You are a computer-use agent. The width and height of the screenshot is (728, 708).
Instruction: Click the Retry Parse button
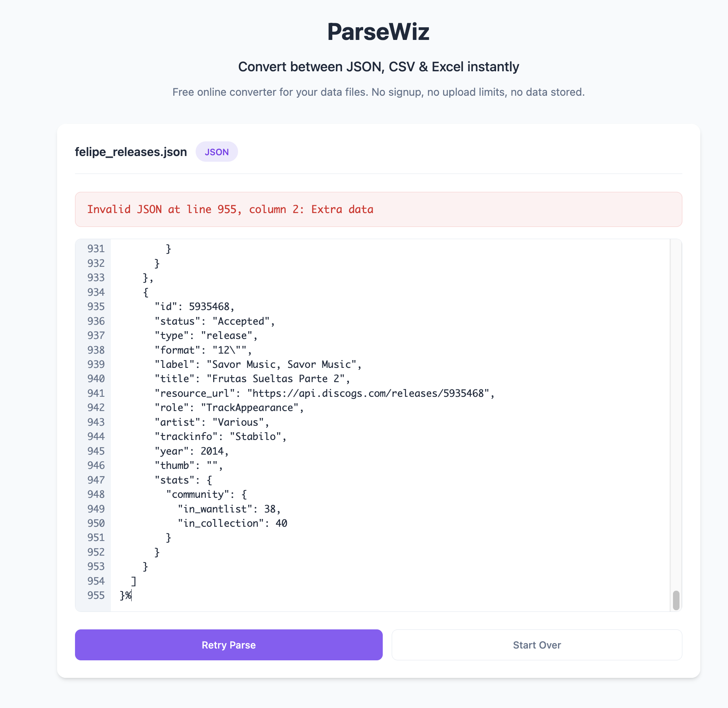pyautogui.click(x=228, y=645)
